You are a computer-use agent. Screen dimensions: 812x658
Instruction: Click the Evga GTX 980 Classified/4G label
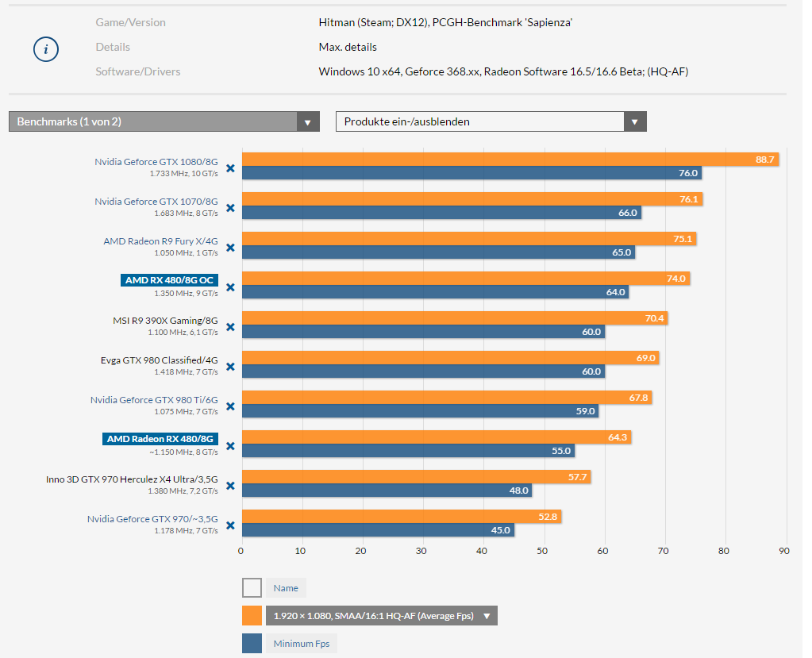pyautogui.click(x=160, y=360)
